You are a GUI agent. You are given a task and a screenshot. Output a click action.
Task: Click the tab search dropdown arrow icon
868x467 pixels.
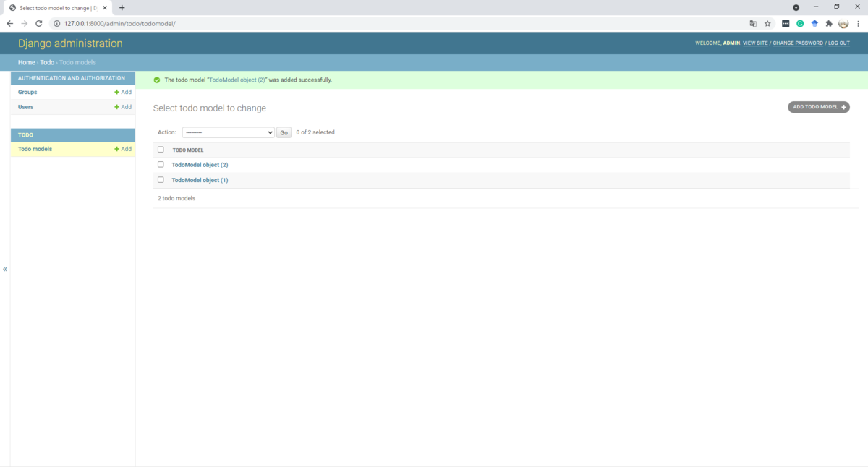(796, 7)
